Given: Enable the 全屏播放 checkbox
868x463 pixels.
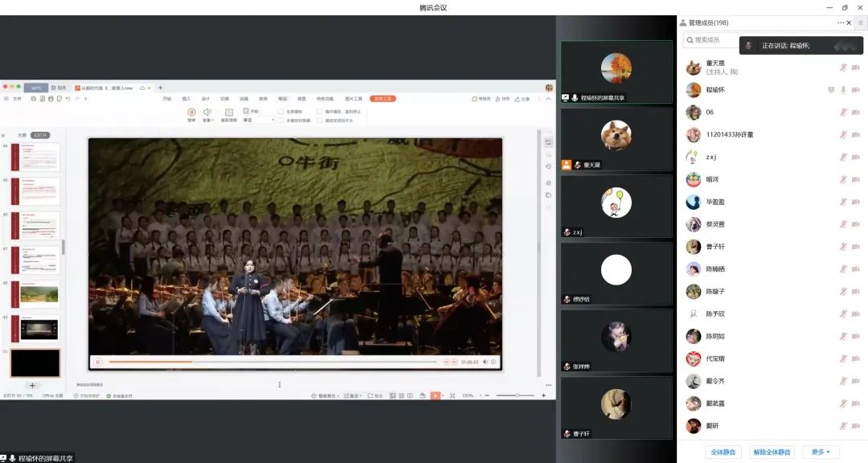Looking at the screenshot, I should (x=280, y=111).
